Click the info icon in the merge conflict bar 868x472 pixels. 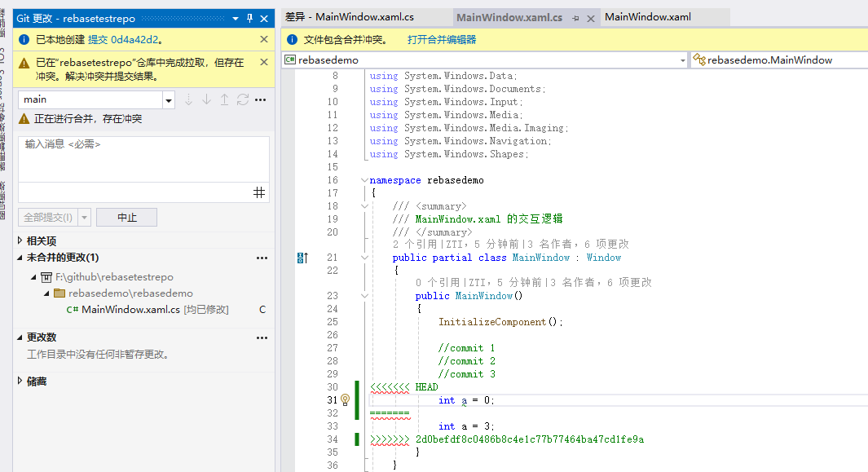tap(293, 39)
